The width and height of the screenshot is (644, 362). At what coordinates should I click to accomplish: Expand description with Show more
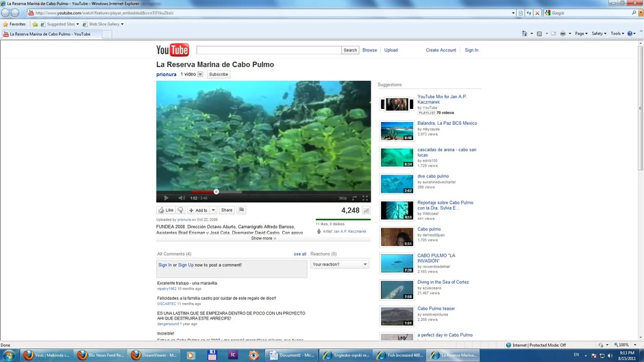pos(263,239)
